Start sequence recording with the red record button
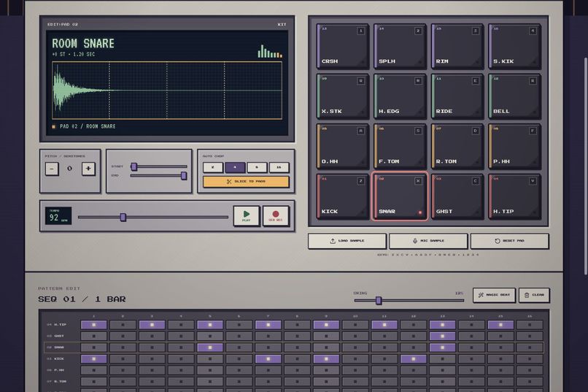The image size is (588, 392). pyautogui.click(x=276, y=215)
